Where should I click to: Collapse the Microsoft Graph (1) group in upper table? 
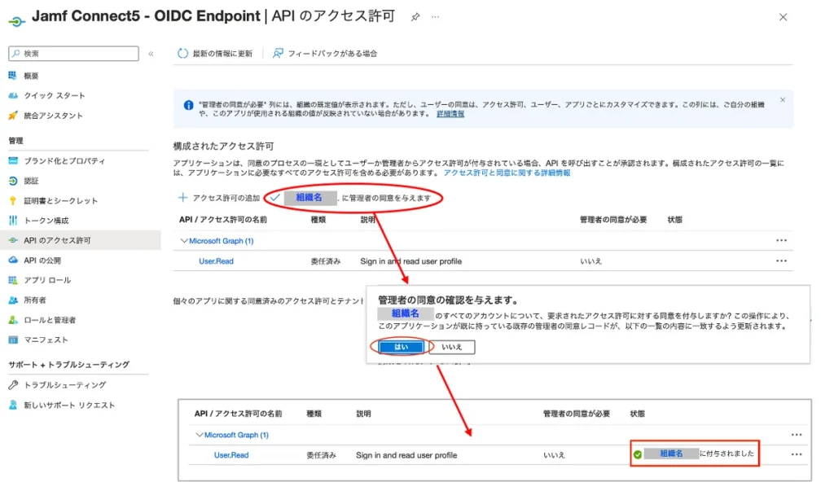[184, 241]
